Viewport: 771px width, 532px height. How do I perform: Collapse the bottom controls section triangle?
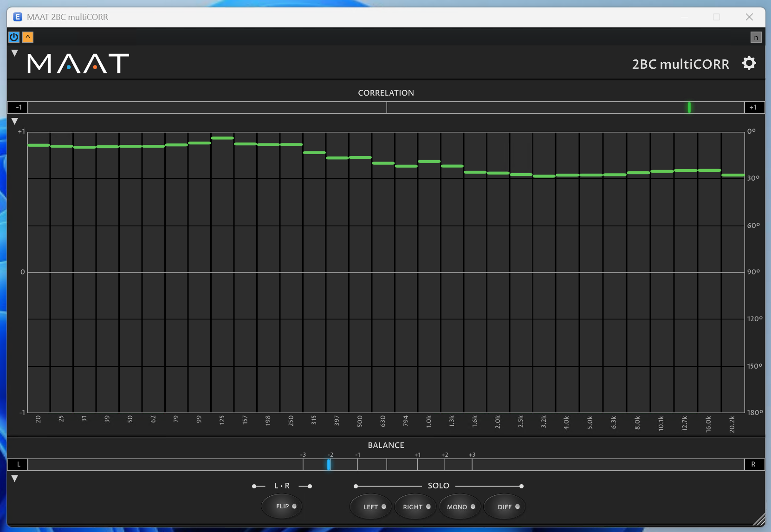click(15, 479)
